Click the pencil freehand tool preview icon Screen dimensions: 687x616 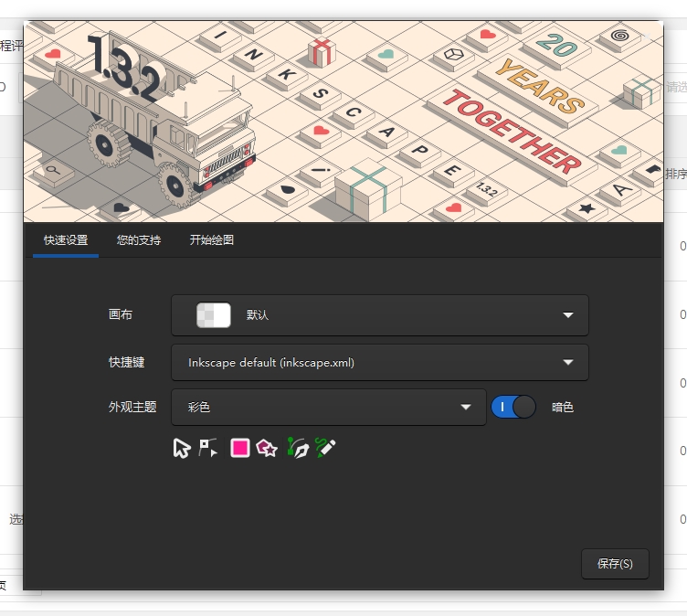325,448
